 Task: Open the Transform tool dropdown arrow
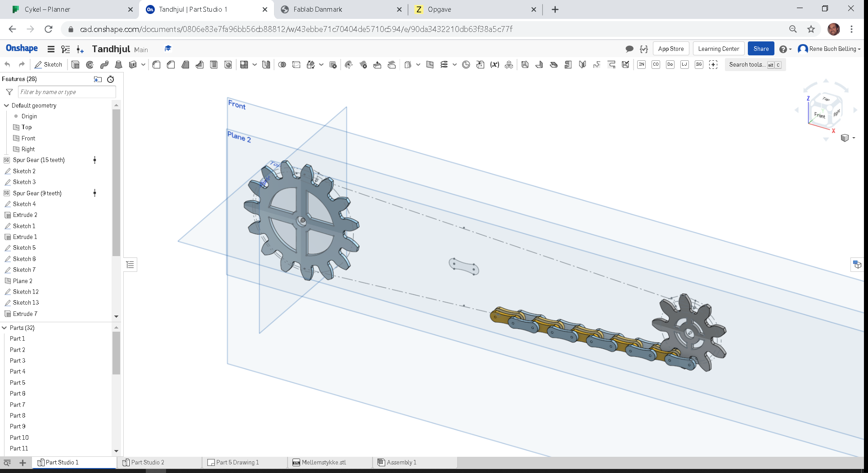(321, 65)
